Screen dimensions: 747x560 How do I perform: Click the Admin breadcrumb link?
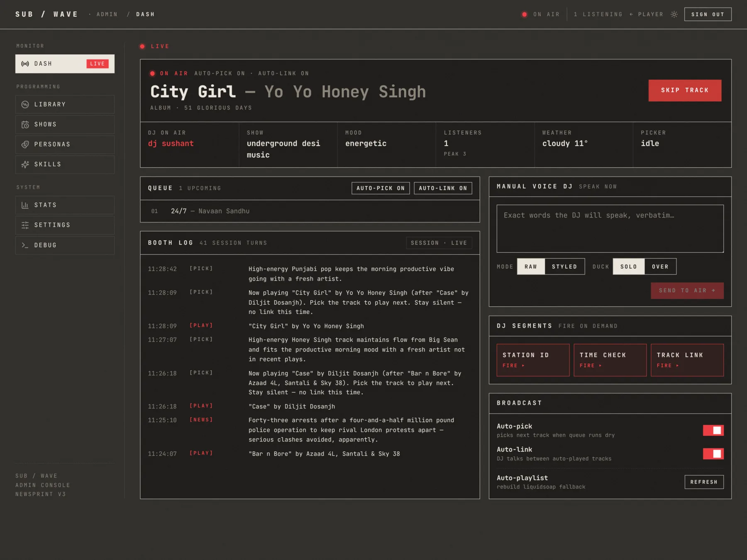click(x=107, y=14)
